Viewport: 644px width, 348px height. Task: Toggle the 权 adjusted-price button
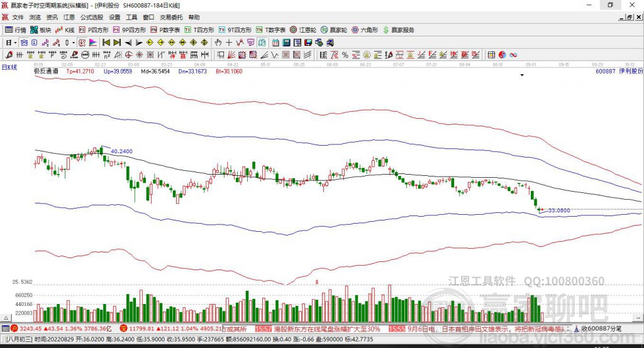82,43
